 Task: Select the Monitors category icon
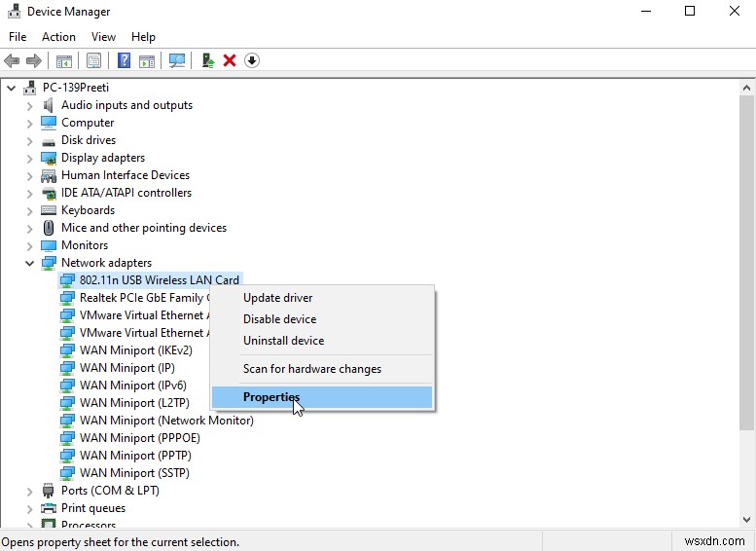pyautogui.click(x=49, y=245)
